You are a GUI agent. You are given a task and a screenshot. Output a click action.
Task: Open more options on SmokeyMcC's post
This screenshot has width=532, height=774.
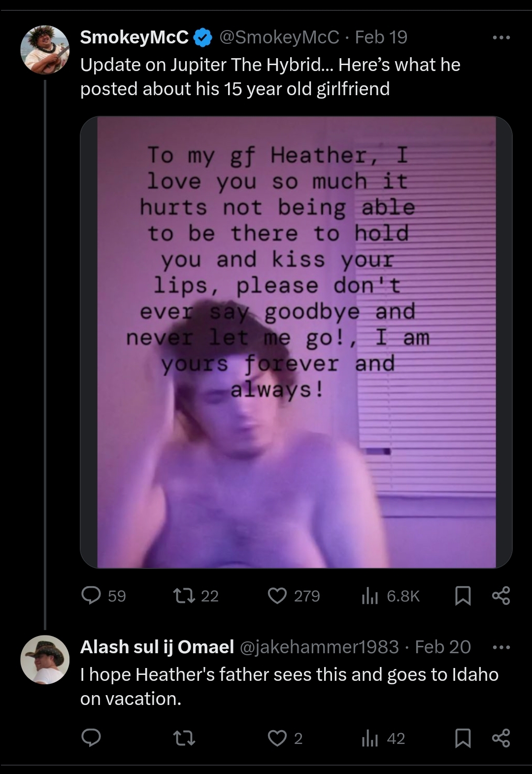point(501,37)
